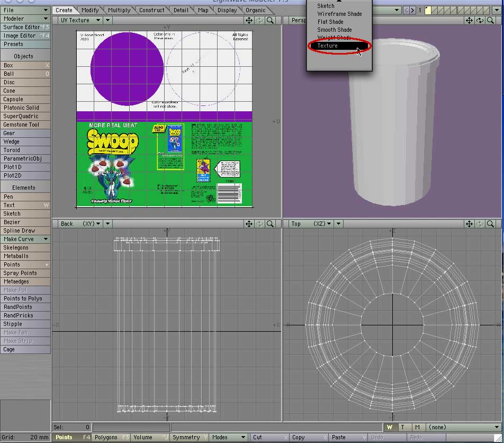Viewport: 504px width, 443px height.
Task: Select the tenth (last) layer button in the bank
Action: click(487, 10)
